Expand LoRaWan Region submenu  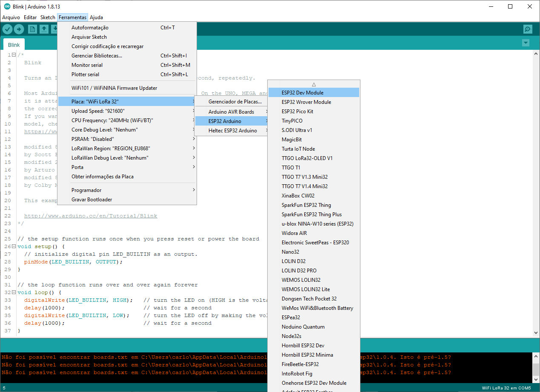coord(127,149)
